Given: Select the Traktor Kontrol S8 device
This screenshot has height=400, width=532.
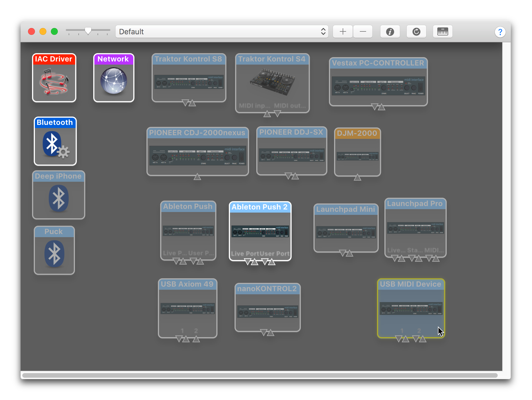Looking at the screenshot, I should point(189,78).
